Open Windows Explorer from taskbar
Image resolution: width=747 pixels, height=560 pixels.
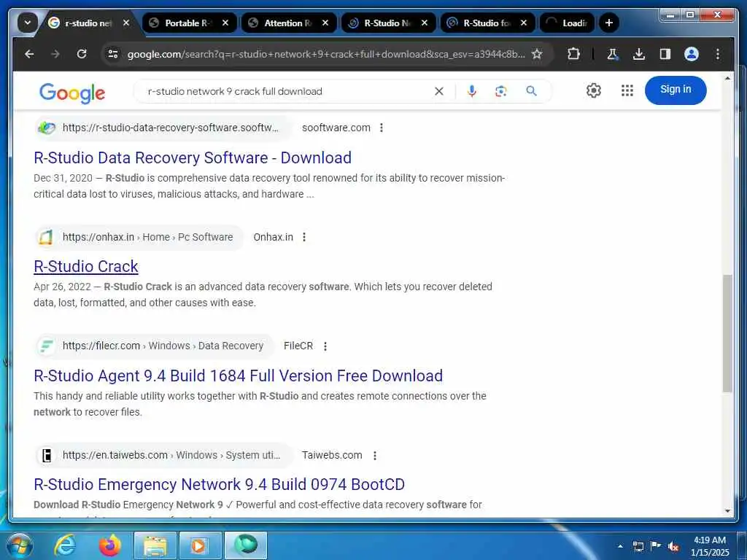coord(155,545)
